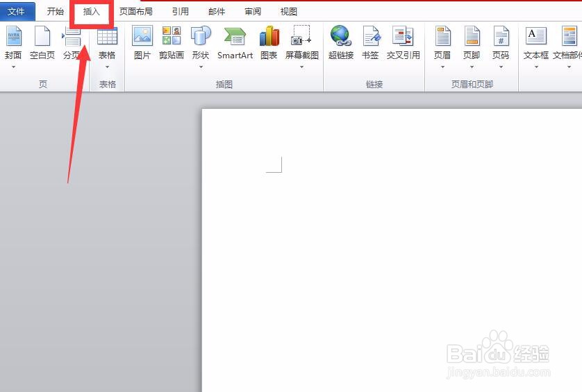Image resolution: width=582 pixels, height=392 pixels.
Task: Expand the 文本框 text box dropdown arrow
Action: click(536, 67)
